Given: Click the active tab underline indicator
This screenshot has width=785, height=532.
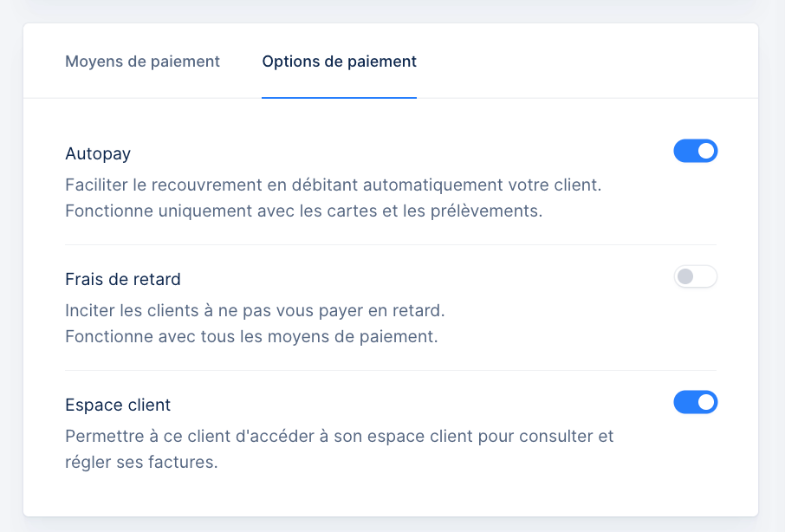Looking at the screenshot, I should tap(339, 97).
